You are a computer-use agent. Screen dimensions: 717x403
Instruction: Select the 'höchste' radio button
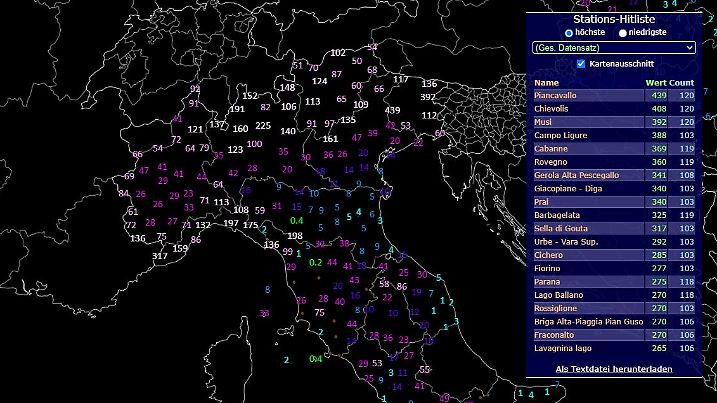pos(569,33)
